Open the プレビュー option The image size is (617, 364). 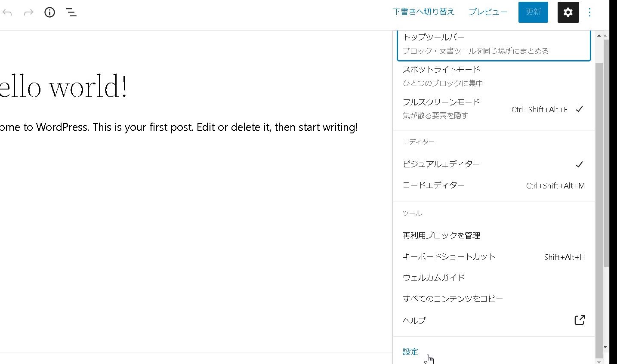(x=487, y=12)
